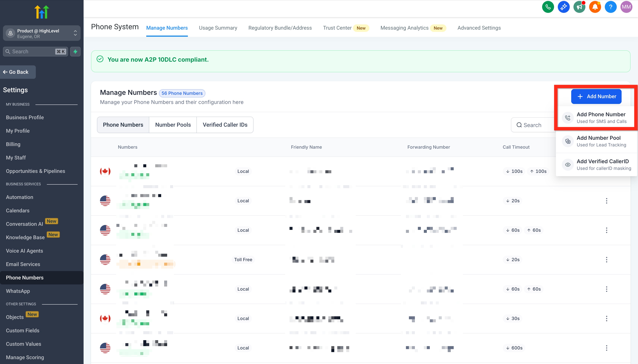Open Voice AI Agents in sidebar

(24, 251)
